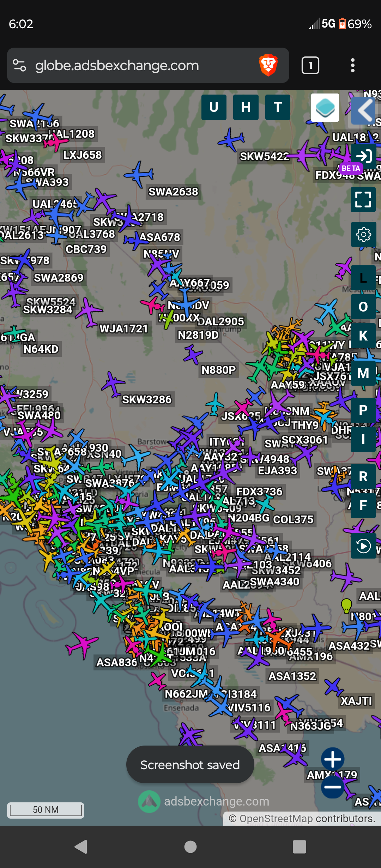Open the tab switcher showing 1
This screenshot has height=868, width=381.
[x=310, y=65]
